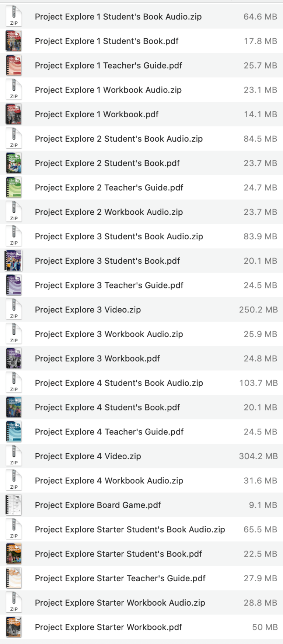Select the Project Explore 4 Teacher's Guide cover thumbnail
283x644 pixels.
(x=14, y=432)
